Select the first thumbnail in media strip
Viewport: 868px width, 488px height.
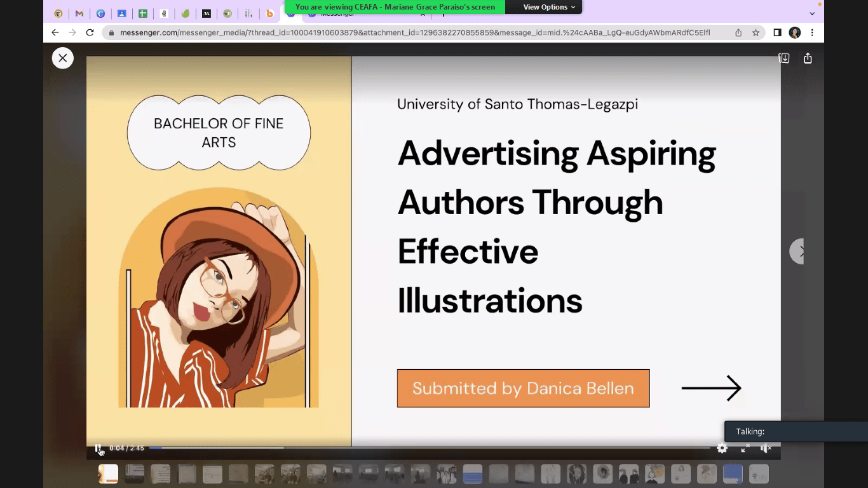click(108, 474)
